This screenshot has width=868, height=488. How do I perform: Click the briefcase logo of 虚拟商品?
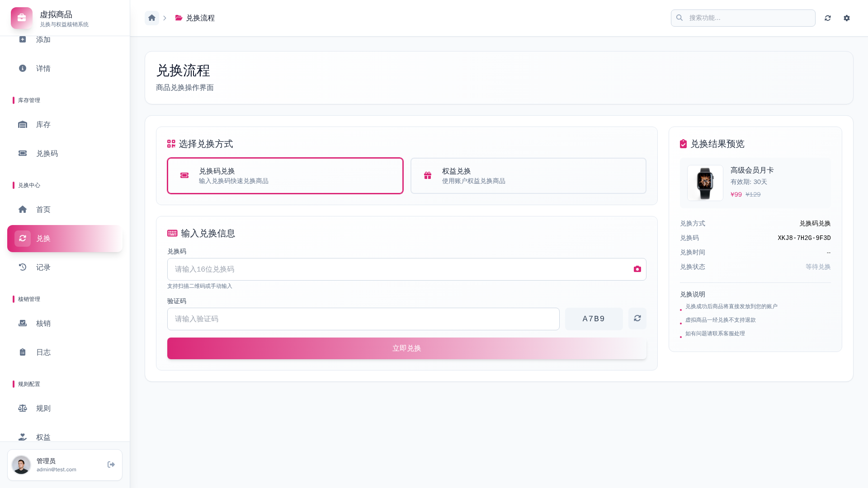click(x=22, y=18)
